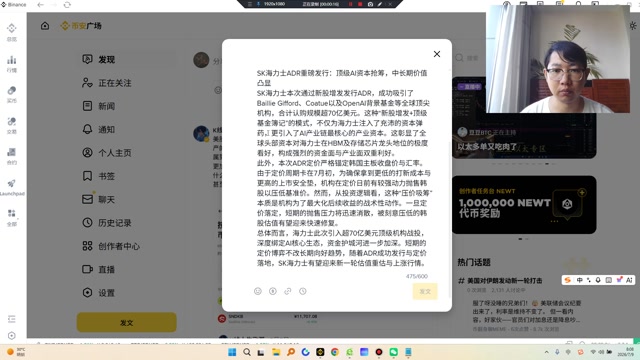Close the post composer dialog
The height and width of the screenshot is (360, 640).
437,54
